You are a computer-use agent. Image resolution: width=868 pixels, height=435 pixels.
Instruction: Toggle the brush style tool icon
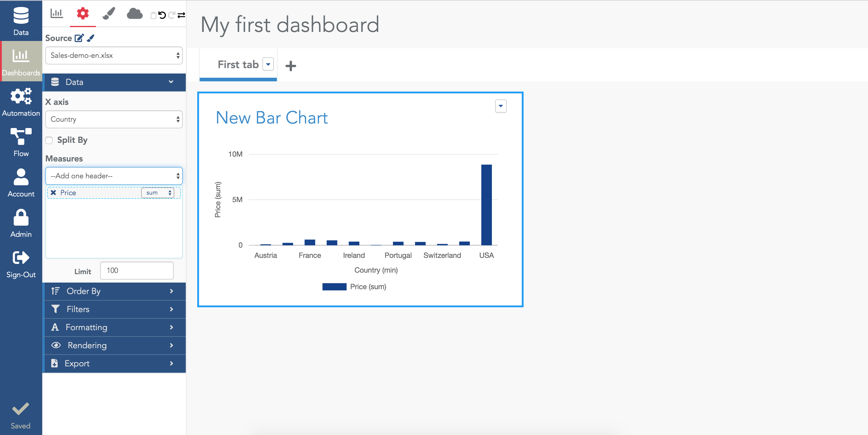tap(108, 14)
